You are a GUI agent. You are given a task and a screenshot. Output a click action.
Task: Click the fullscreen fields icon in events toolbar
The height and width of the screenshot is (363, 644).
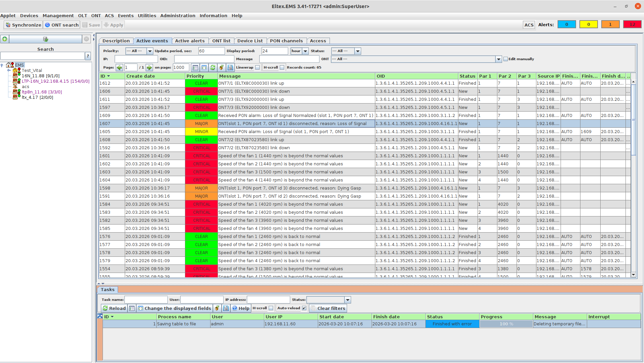(204, 68)
